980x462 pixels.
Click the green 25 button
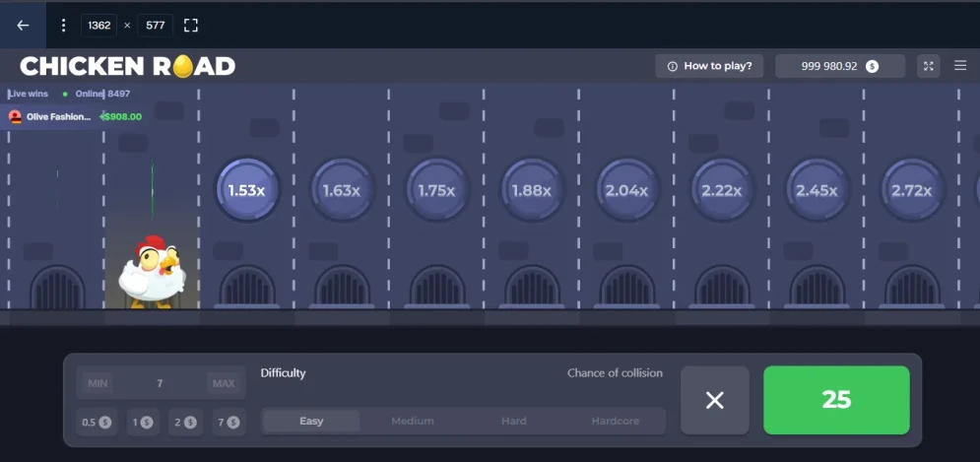836,400
